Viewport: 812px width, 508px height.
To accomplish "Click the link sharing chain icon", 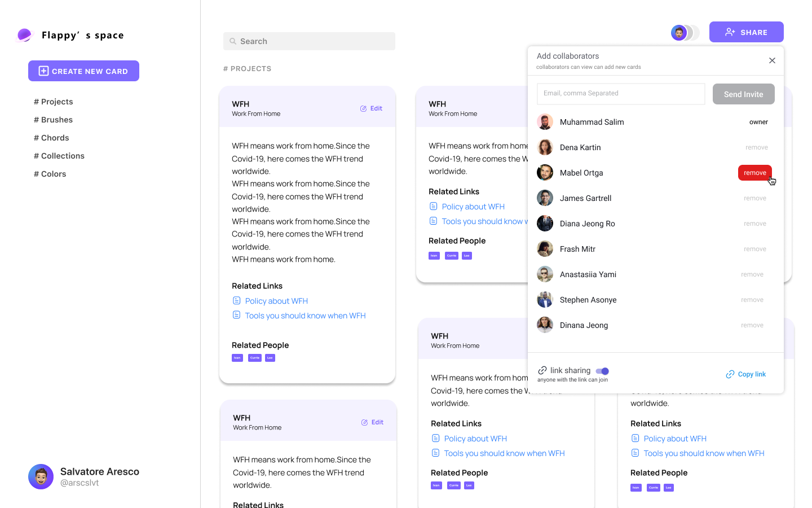I will click(542, 370).
